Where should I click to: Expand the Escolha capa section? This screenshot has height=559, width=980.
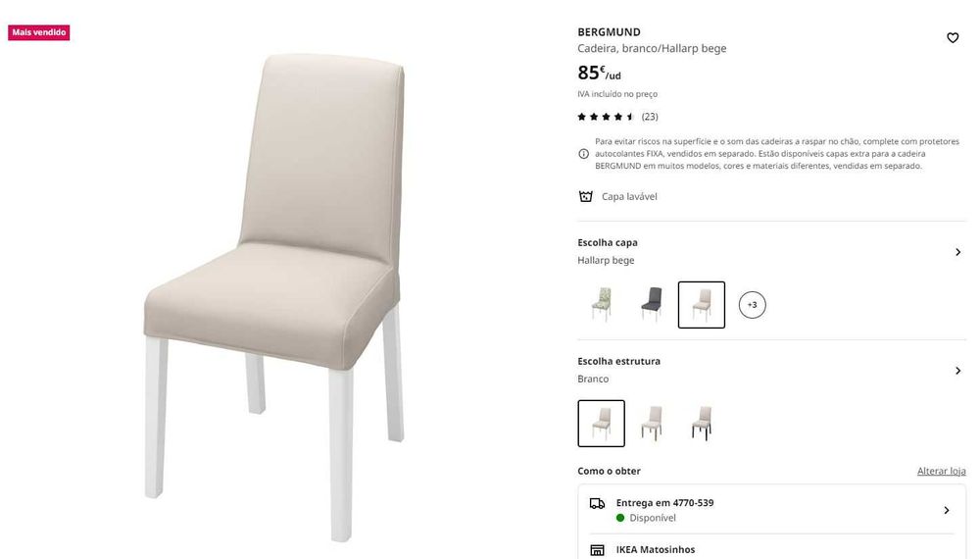pos(771,251)
